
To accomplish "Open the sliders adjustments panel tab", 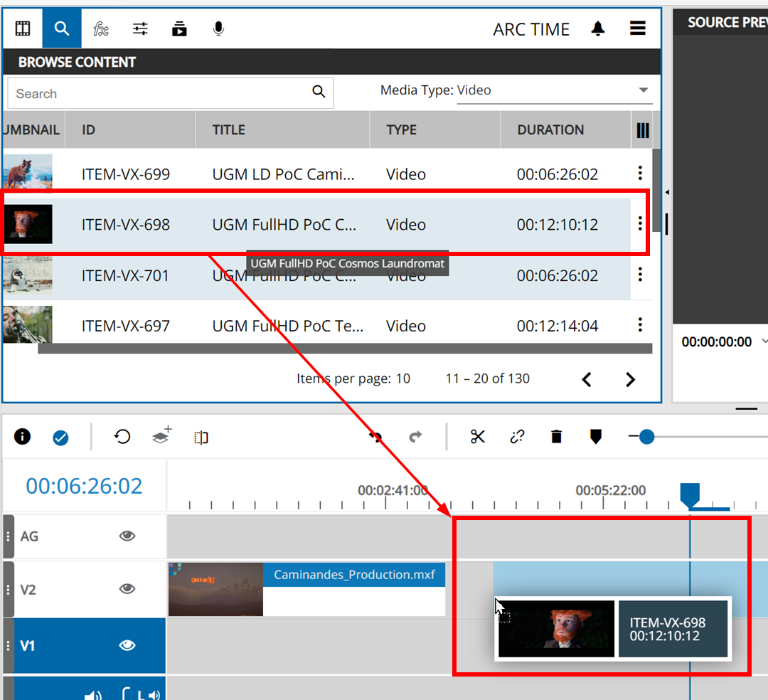I will click(140, 28).
